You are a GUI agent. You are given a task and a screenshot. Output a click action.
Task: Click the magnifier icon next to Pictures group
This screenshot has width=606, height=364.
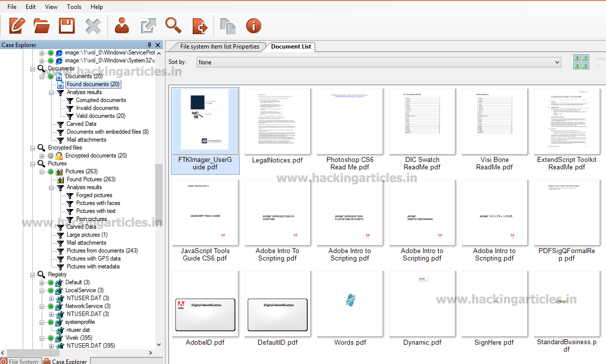click(x=42, y=163)
